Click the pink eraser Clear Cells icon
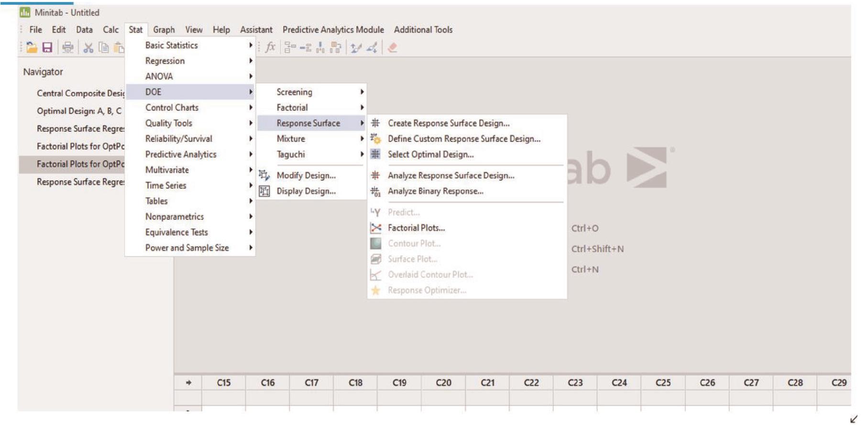This screenshot has width=868, height=438. pyautogui.click(x=392, y=47)
